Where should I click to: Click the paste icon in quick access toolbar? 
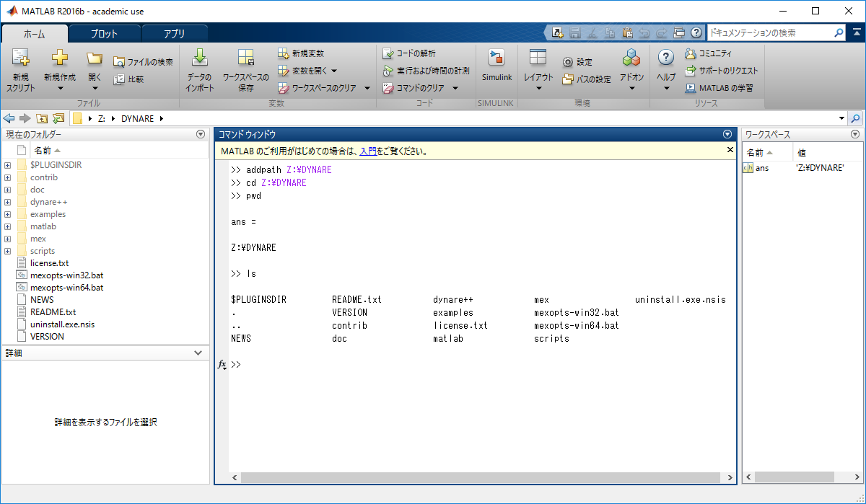[x=627, y=32]
